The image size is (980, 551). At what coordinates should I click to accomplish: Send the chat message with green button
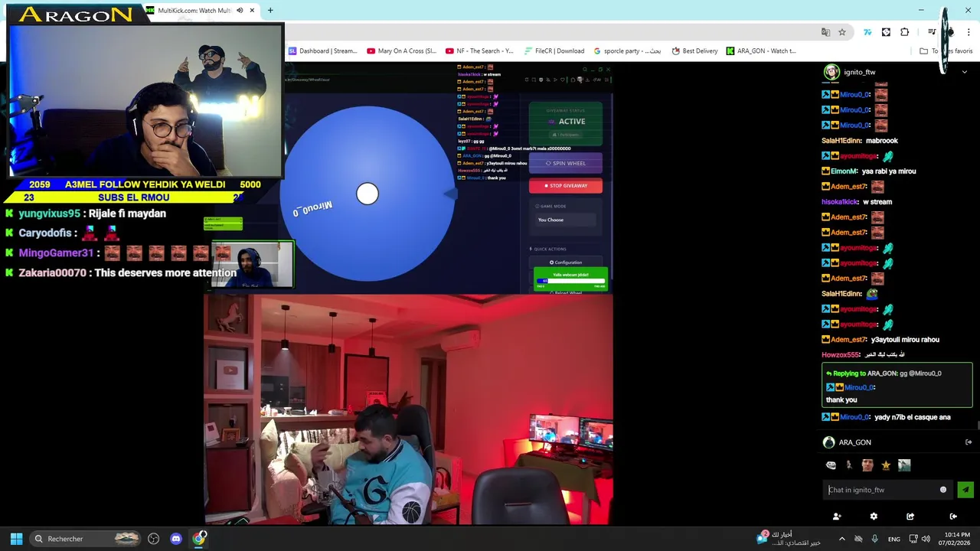[x=965, y=490]
